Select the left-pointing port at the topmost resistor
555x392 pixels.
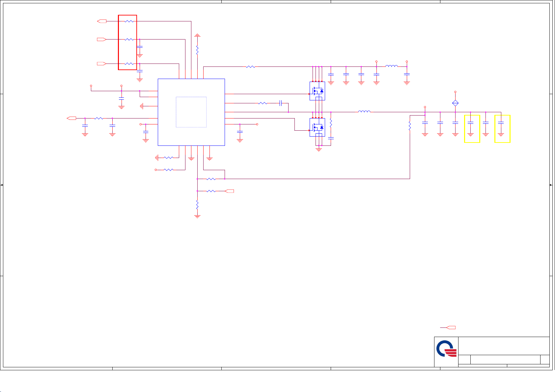(x=102, y=21)
